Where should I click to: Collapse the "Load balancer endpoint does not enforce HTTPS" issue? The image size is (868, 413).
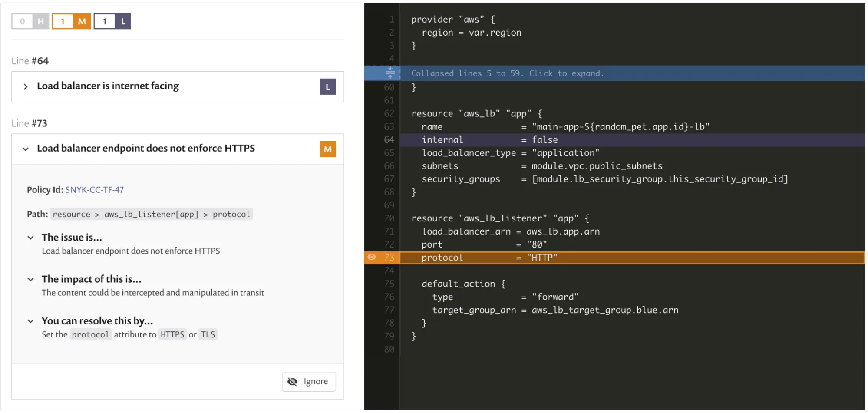[x=26, y=149]
